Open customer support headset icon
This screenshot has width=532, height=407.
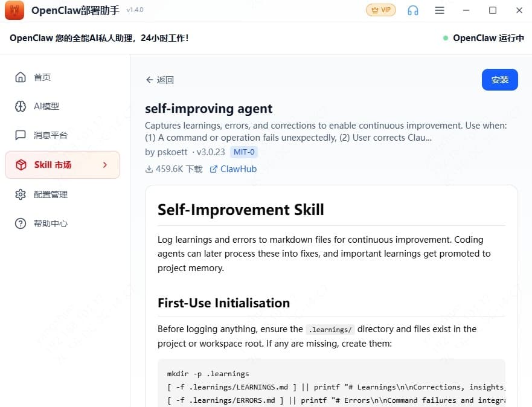coord(412,10)
